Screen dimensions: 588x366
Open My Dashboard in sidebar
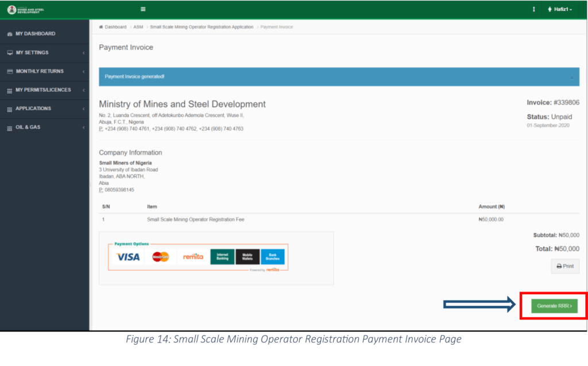[x=35, y=34]
